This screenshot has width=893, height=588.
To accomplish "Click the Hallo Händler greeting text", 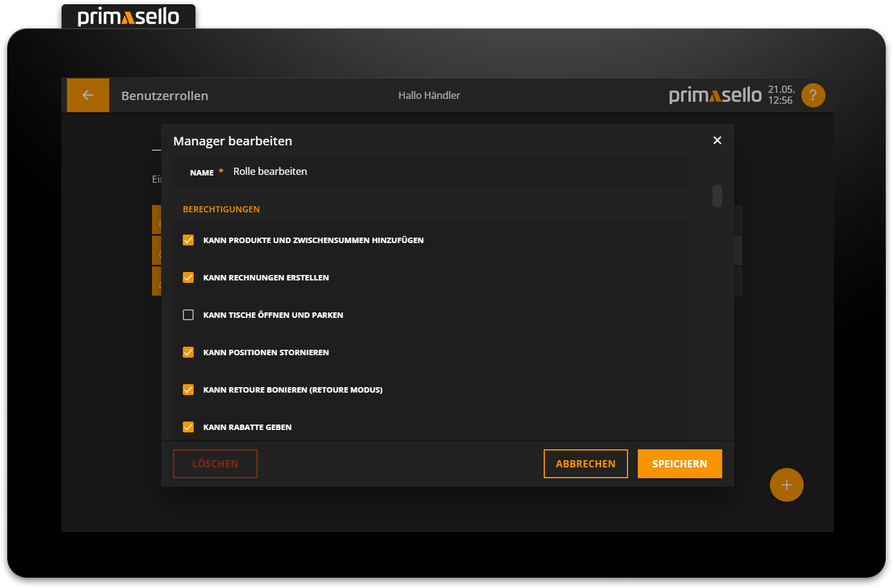I will click(x=429, y=95).
